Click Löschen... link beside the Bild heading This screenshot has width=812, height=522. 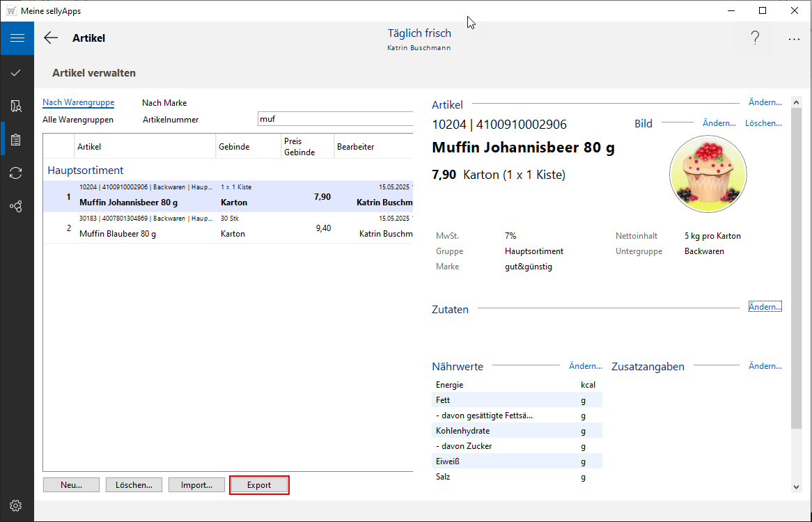coord(763,123)
